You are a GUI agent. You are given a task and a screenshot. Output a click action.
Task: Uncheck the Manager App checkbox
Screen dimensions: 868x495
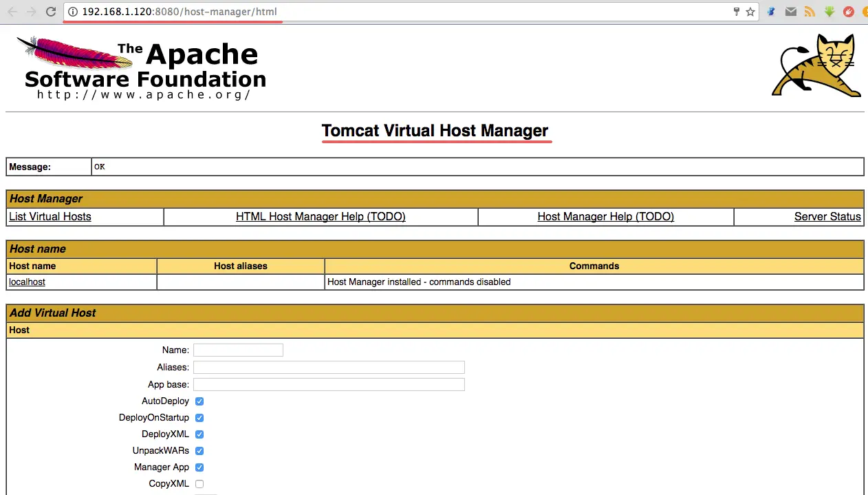point(199,467)
